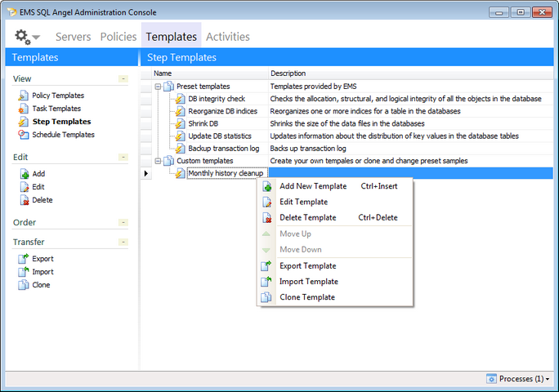Viewport: 559px width, 392px height.
Task: Switch to the Activities tab
Action: (x=228, y=37)
